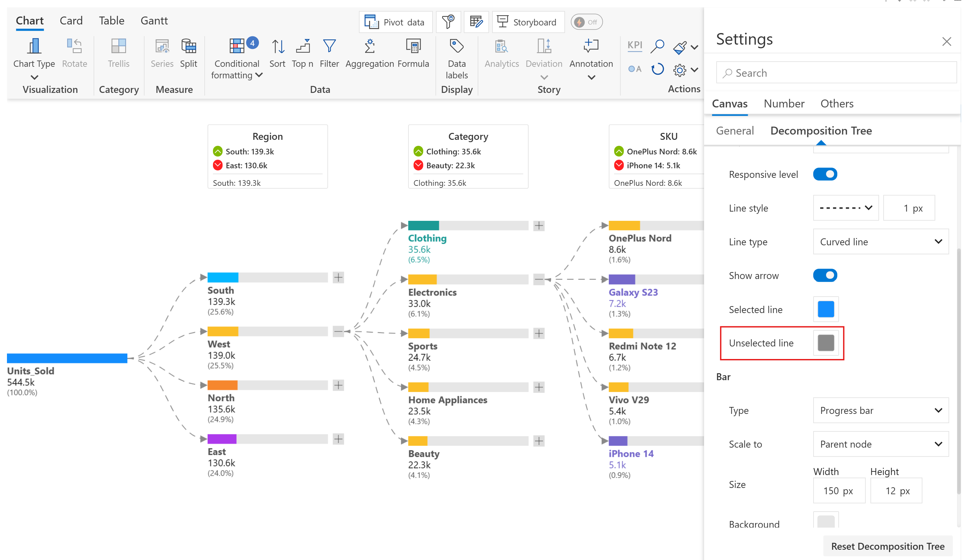This screenshot has height=560, width=969.
Task: Turn off Responsive level switch
Action: point(825,175)
